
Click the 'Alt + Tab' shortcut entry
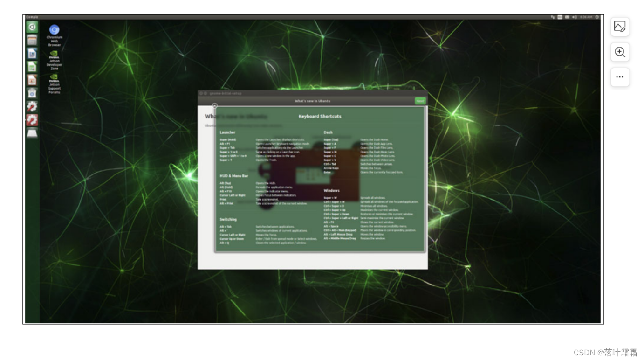click(x=226, y=227)
